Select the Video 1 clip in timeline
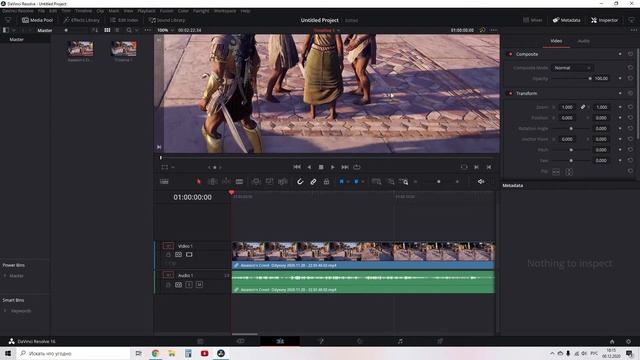 coord(363,255)
